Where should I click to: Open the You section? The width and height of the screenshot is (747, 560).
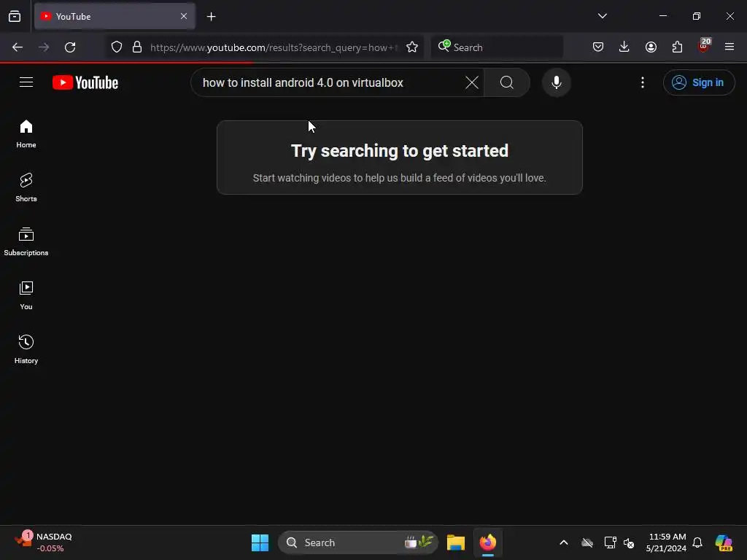click(x=26, y=295)
